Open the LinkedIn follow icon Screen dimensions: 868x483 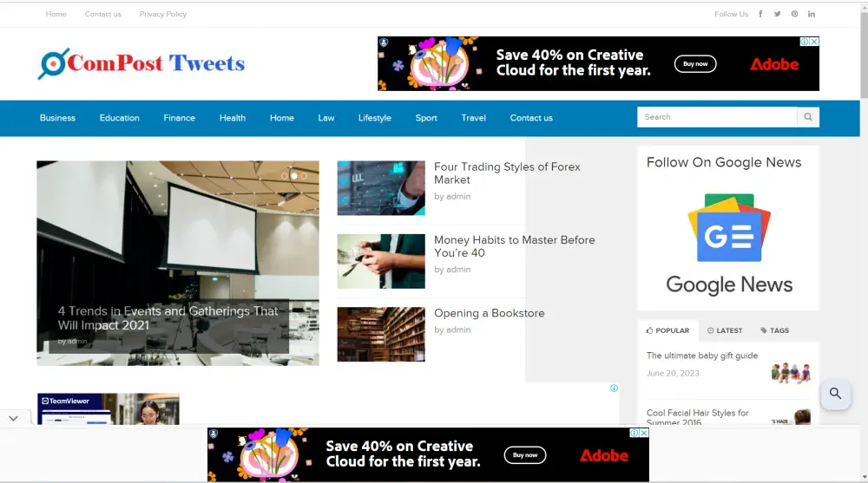click(x=812, y=14)
